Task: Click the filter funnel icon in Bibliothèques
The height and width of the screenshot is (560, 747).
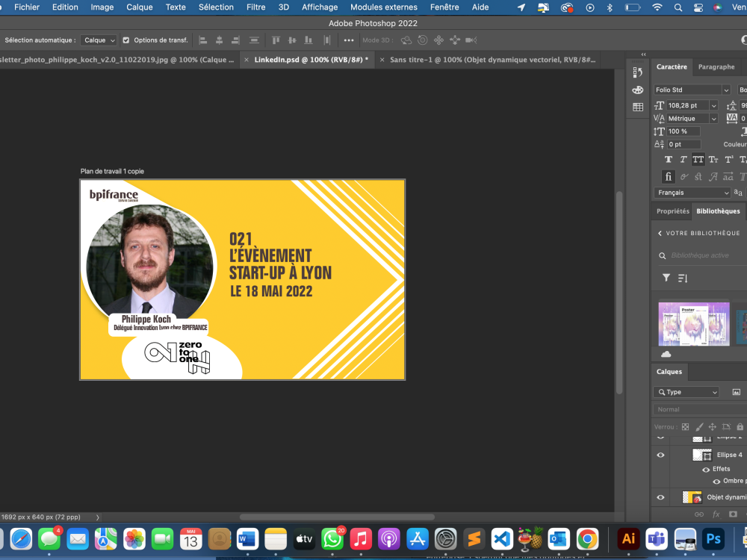Action: point(666,278)
